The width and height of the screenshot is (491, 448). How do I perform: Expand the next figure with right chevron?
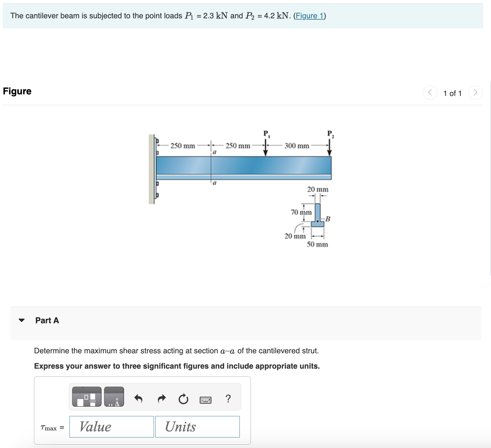[476, 92]
